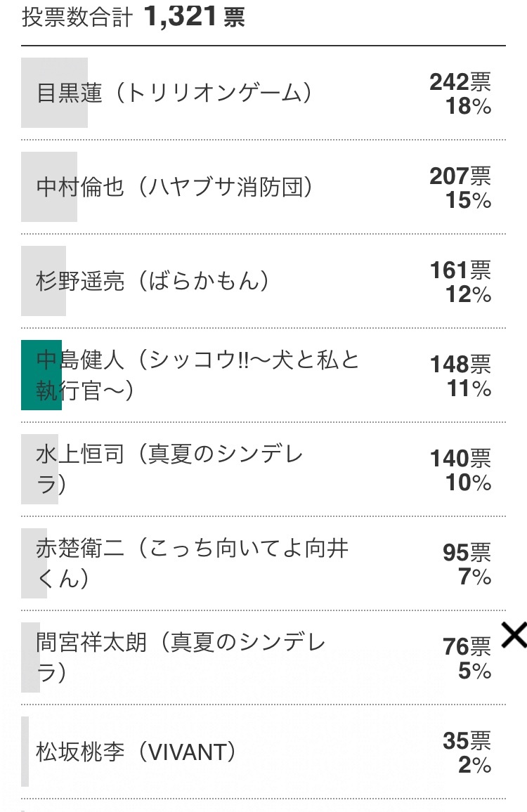Screen dimensions: 527x812
Task: Select the 目黒蓮（トリリオンゲーム）poll option
Action: (x=174, y=93)
